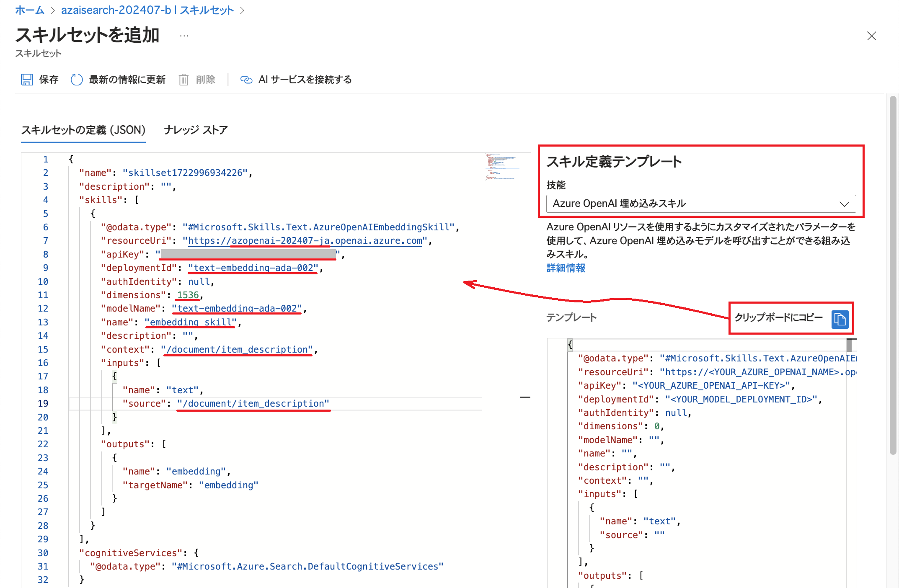This screenshot has height=588, width=899.
Task: Click the delete trash can icon
Action: (183, 80)
